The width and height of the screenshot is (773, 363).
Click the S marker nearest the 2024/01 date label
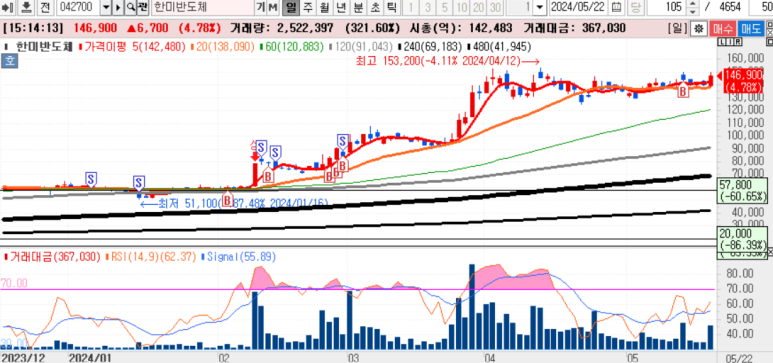[91, 178]
